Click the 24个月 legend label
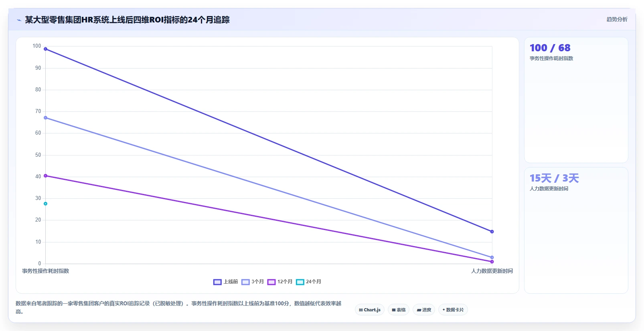Viewport: 644px width, 331px height. (x=314, y=282)
